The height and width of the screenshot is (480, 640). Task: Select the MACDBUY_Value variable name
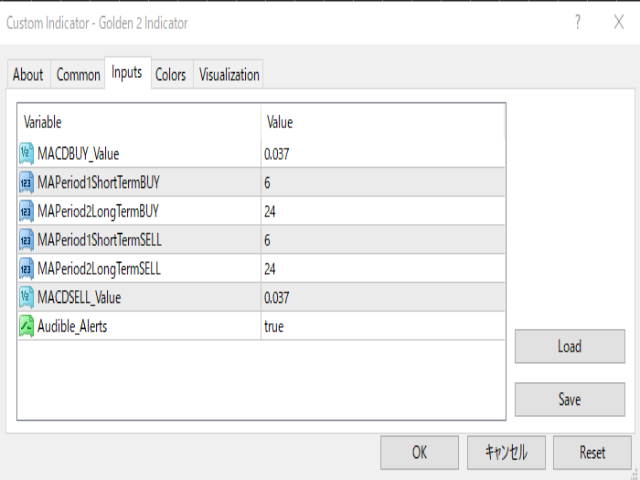(x=78, y=154)
